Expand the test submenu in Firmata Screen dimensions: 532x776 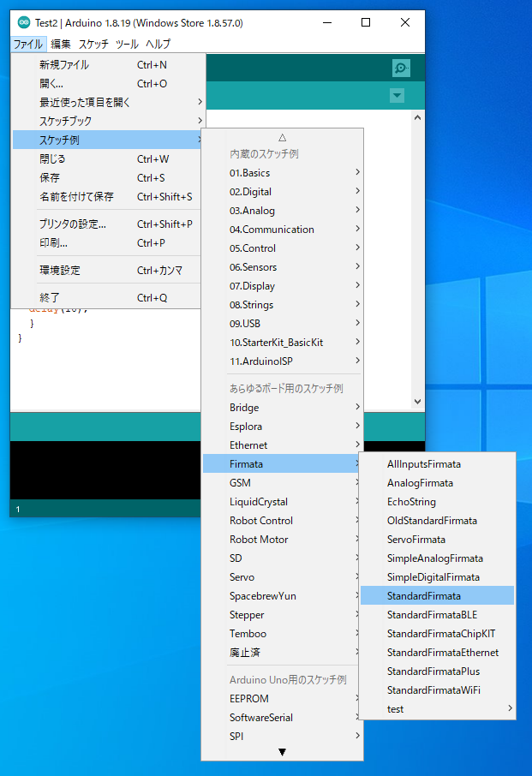pyautogui.click(x=438, y=708)
